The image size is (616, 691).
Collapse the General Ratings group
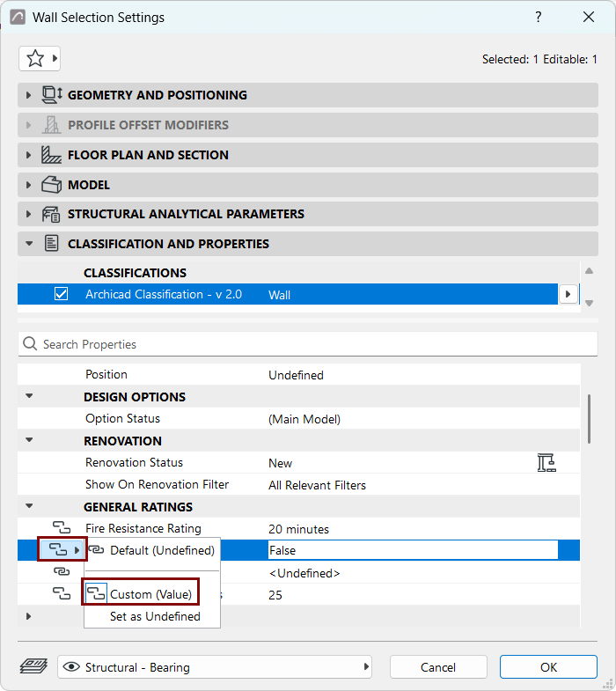tap(29, 506)
